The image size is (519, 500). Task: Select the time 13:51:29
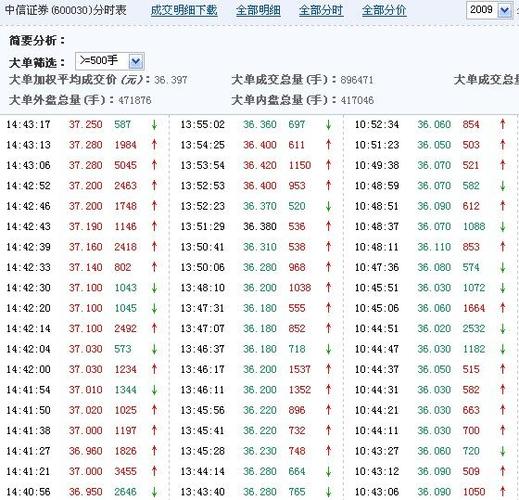pyautogui.click(x=203, y=227)
